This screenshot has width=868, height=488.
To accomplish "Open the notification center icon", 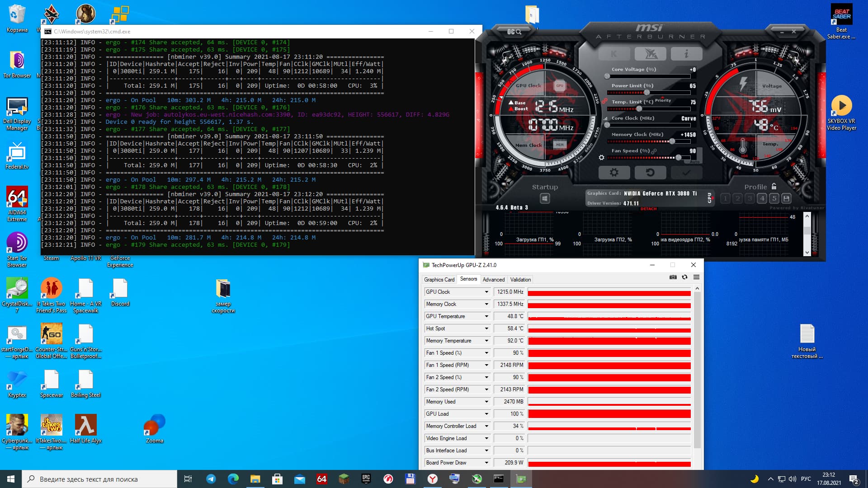I will [x=854, y=479].
